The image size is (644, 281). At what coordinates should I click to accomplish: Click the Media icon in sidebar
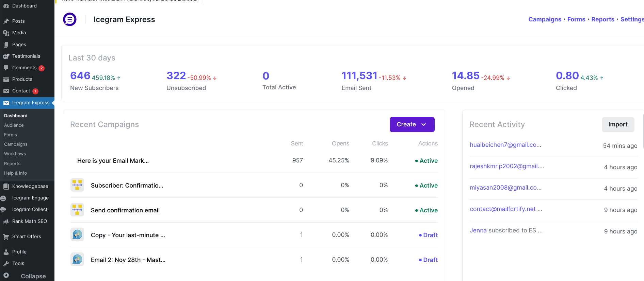[x=6, y=33]
